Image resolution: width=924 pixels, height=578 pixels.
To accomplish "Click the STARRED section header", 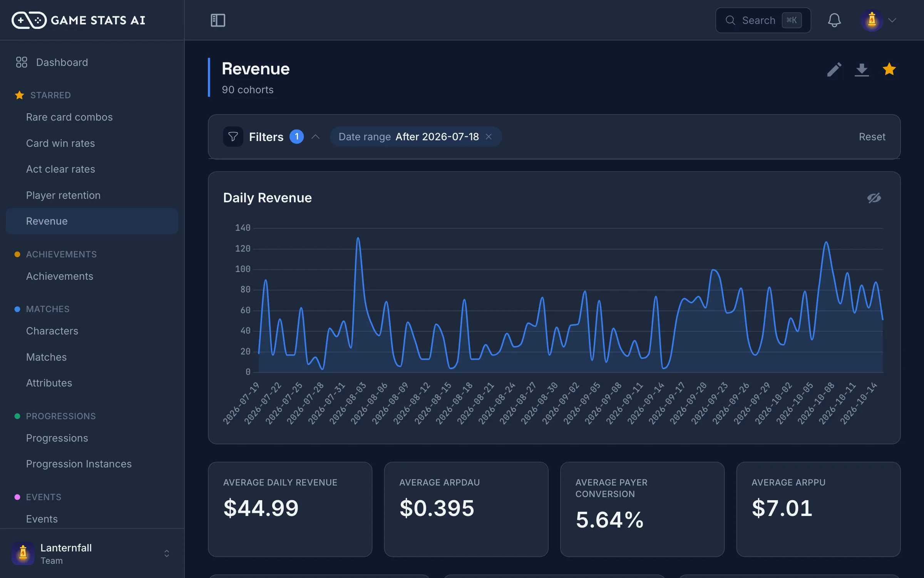I will coord(50,95).
